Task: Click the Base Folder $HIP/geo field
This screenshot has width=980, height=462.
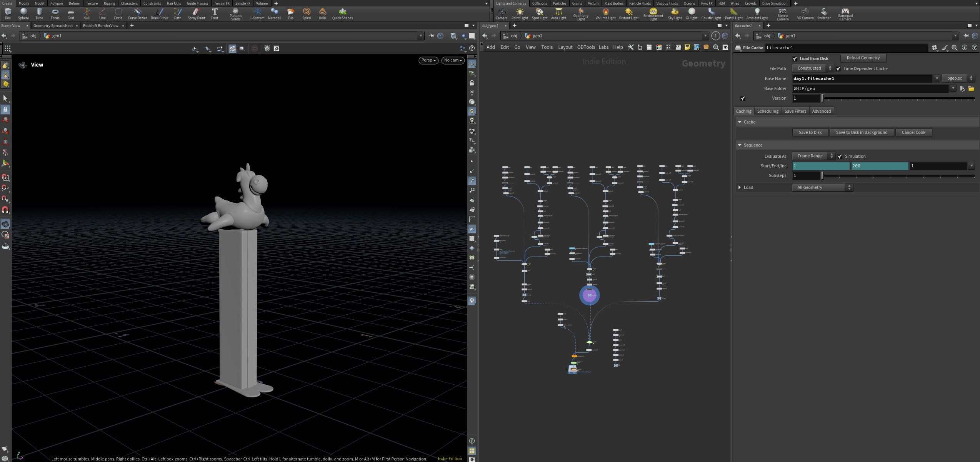Action: click(870, 88)
